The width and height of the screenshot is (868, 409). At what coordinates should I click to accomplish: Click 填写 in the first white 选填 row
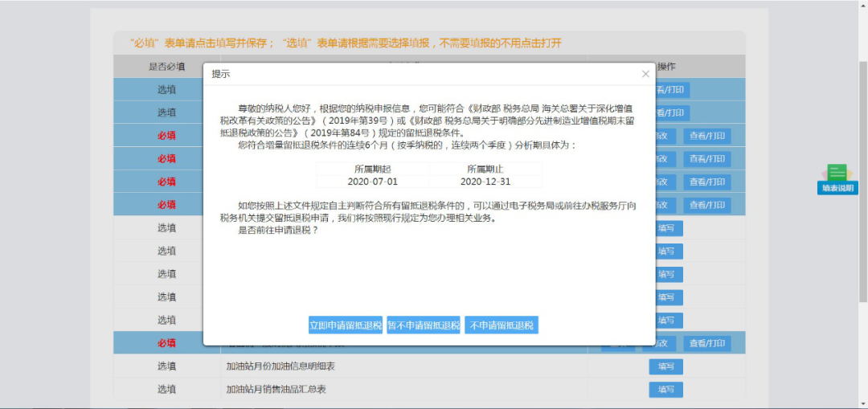coord(666,228)
